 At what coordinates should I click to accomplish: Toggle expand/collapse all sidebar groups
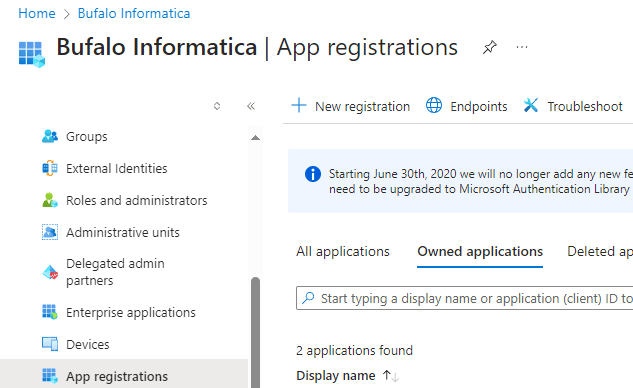tap(217, 106)
